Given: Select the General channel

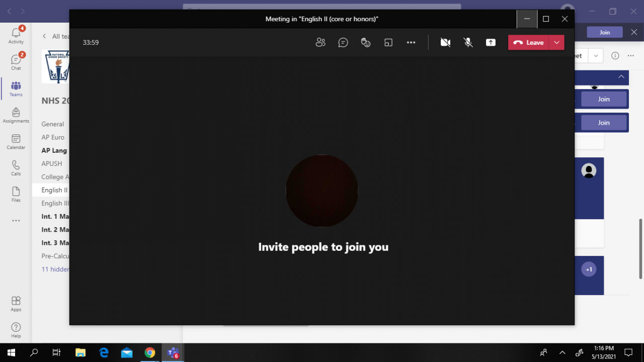Looking at the screenshot, I should point(53,124).
